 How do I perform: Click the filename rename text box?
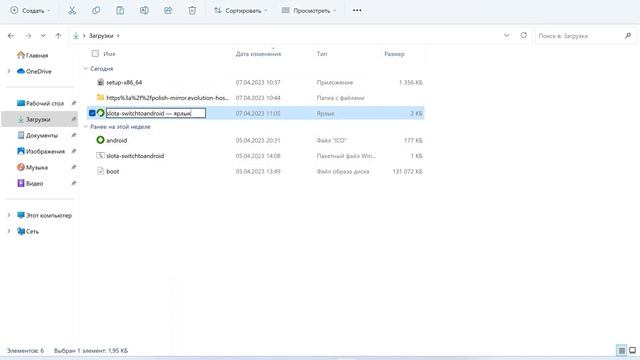(x=156, y=113)
